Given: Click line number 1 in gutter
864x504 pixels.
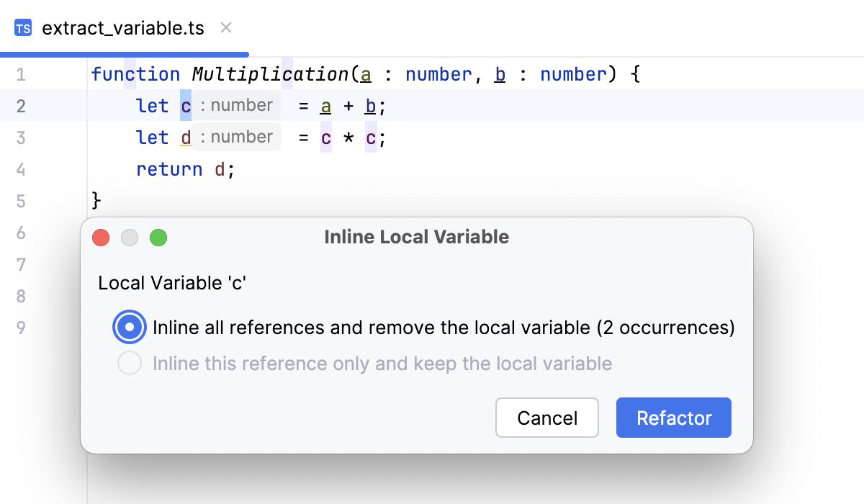Looking at the screenshot, I should click(x=20, y=74).
